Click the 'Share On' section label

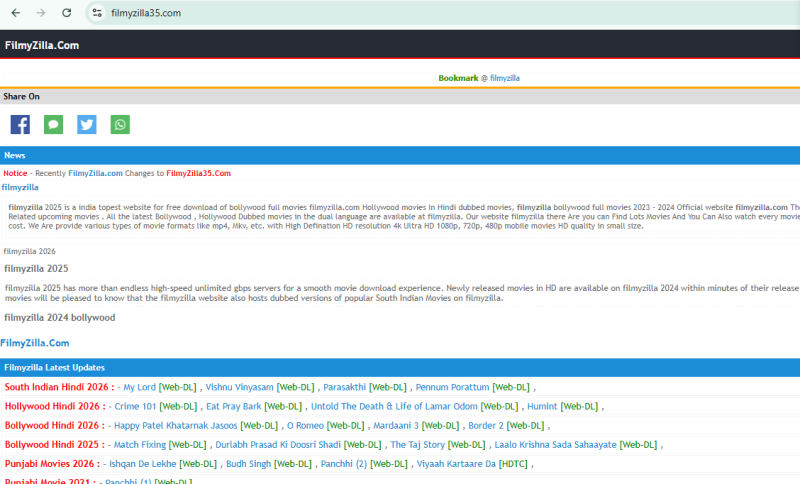click(x=21, y=96)
